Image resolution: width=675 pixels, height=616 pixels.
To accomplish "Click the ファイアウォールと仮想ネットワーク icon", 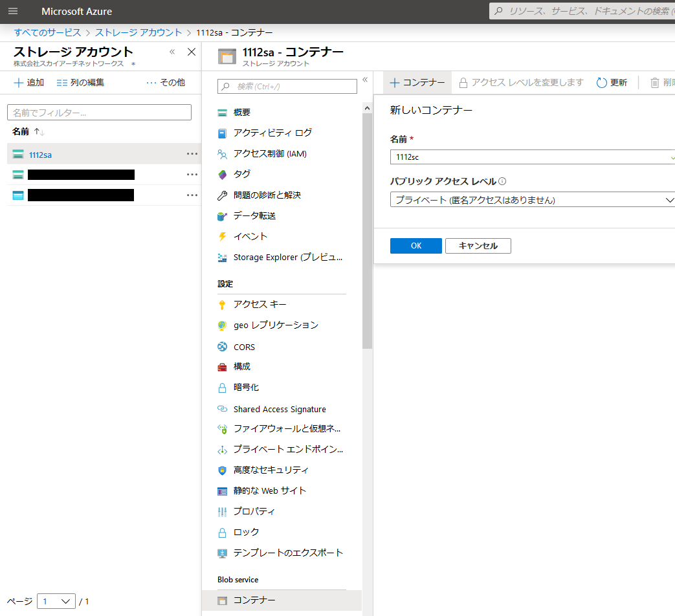I will click(x=222, y=429).
